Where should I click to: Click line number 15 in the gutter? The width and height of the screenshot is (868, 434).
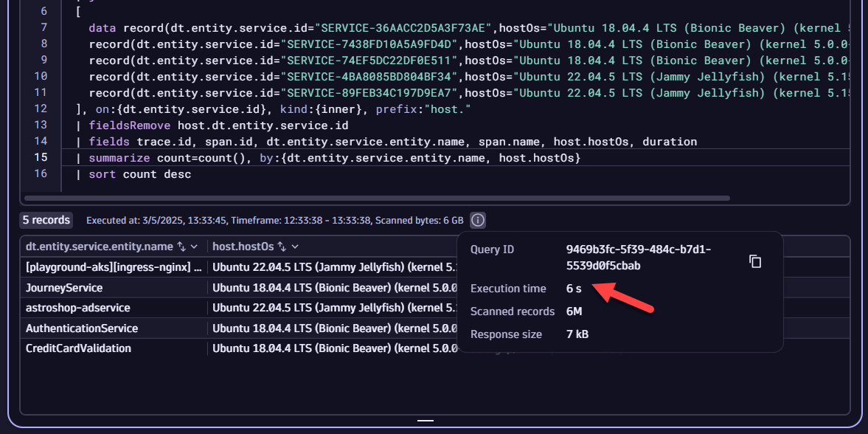point(41,157)
